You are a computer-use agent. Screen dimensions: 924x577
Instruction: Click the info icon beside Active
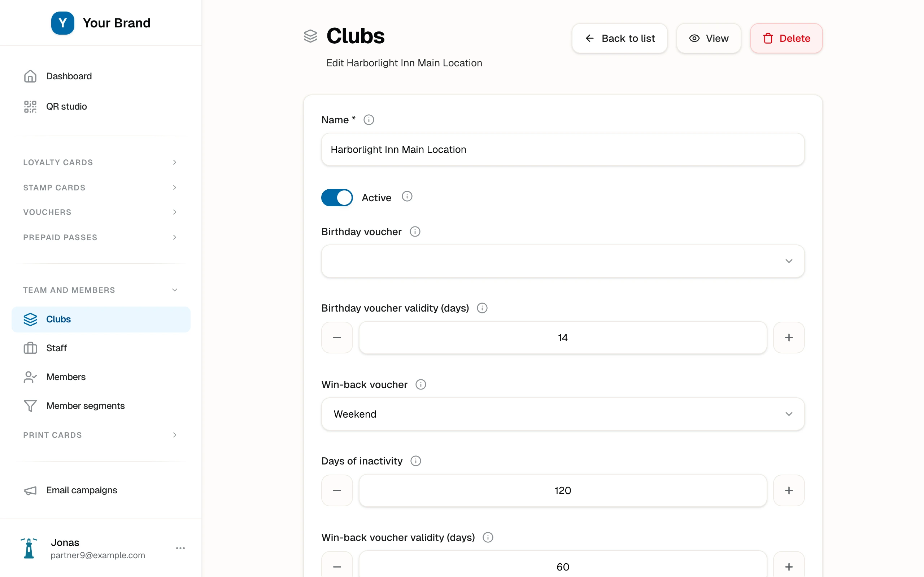pyautogui.click(x=407, y=197)
